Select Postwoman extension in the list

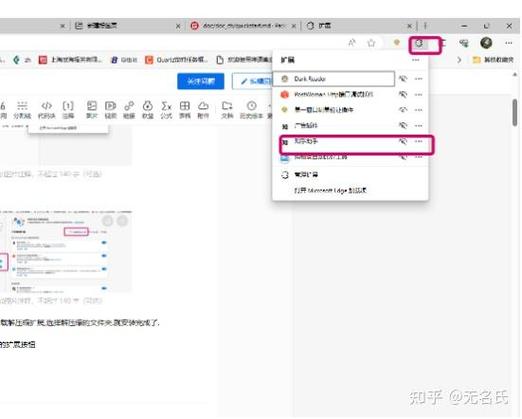click(333, 95)
